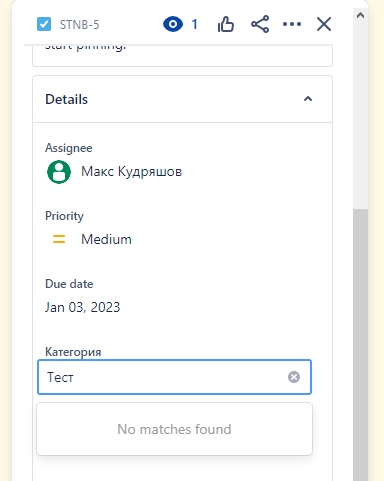Screen dimensions: 384x481
Task: Click the assignee name Макс Кудряшов
Action: tap(132, 172)
